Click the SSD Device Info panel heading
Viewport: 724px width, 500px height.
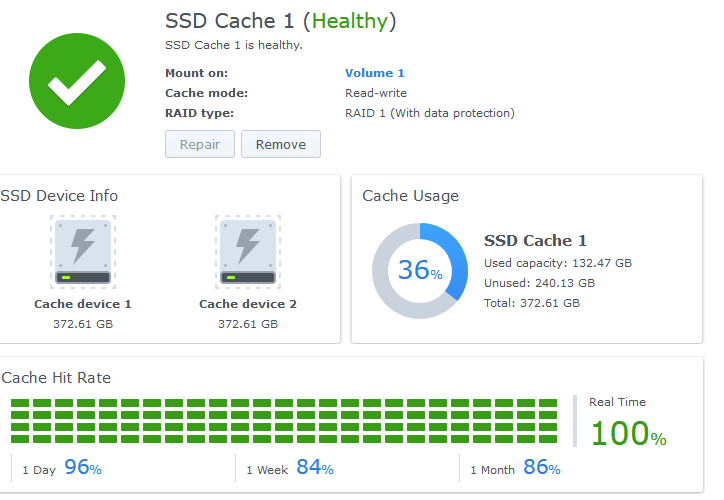[x=59, y=196]
